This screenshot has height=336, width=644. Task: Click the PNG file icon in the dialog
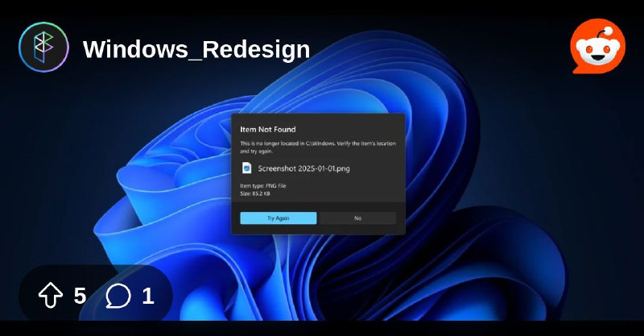(x=247, y=168)
